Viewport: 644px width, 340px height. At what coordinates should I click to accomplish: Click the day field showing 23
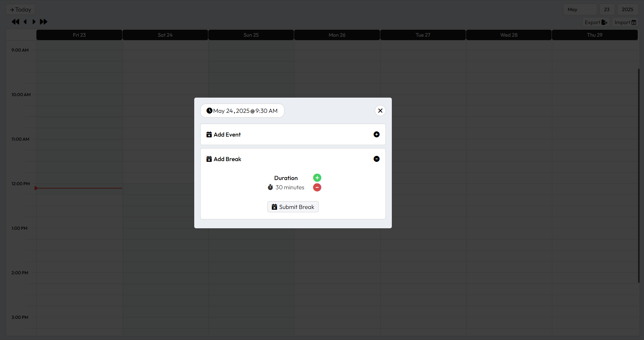(607, 9)
